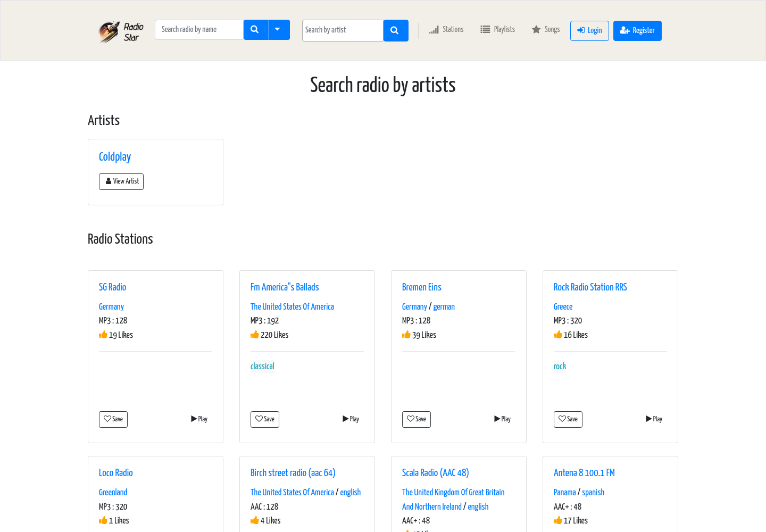The height and width of the screenshot is (532, 766).
Task: Click the thumbs-up icon beside 4 Likes
Action: click(x=255, y=520)
